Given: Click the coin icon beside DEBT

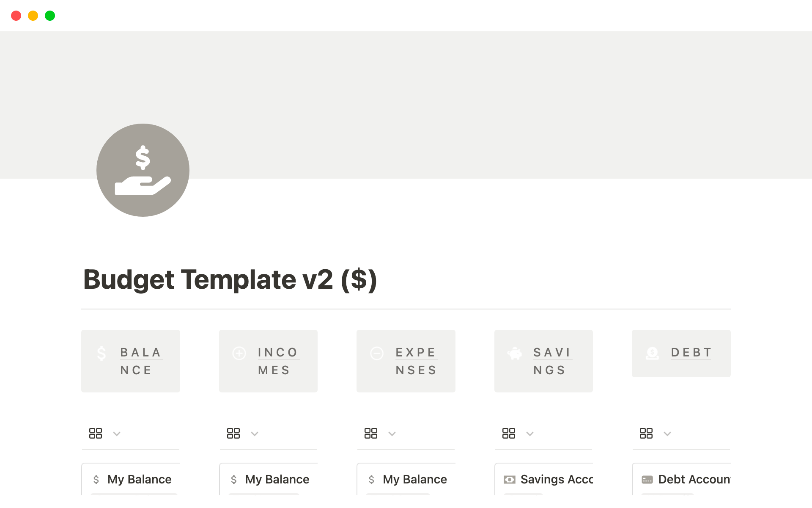Looking at the screenshot, I should pyautogui.click(x=652, y=353).
